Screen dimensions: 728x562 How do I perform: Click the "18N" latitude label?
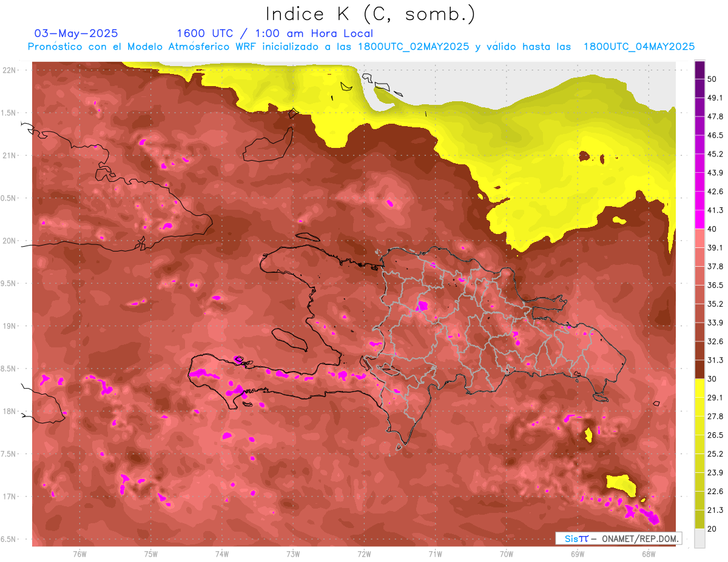pos(10,411)
